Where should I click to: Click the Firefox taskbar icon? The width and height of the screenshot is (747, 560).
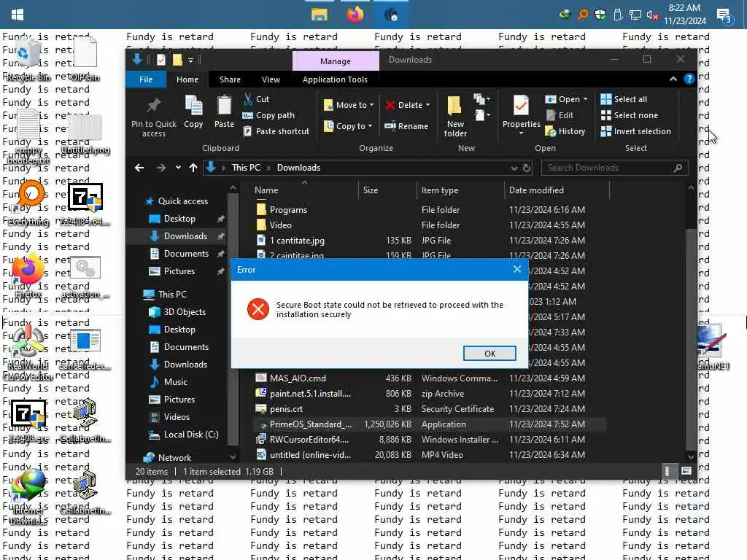tap(355, 15)
